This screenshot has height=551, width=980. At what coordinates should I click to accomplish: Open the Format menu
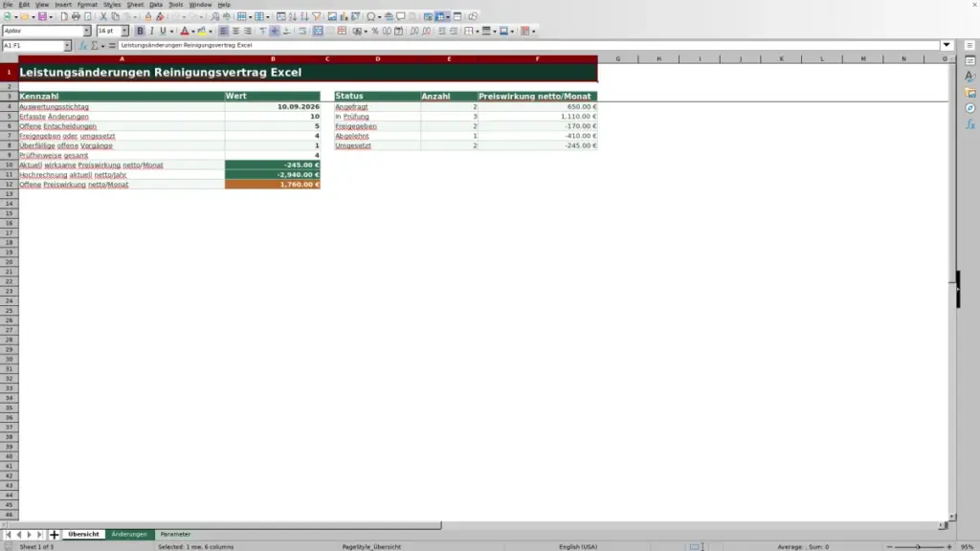click(87, 5)
